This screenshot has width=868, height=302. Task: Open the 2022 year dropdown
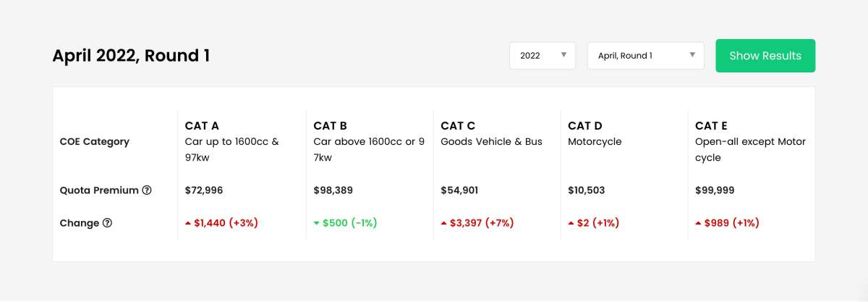pyautogui.click(x=542, y=56)
